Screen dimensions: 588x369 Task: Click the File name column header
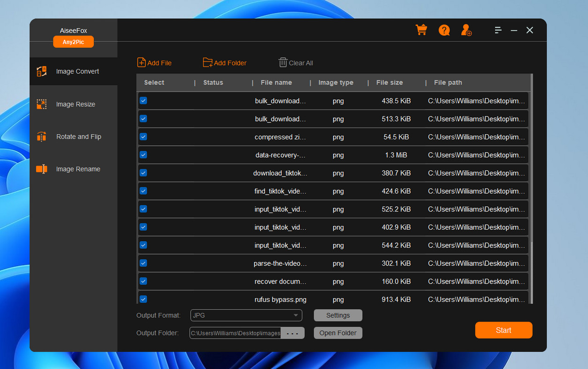coord(276,83)
